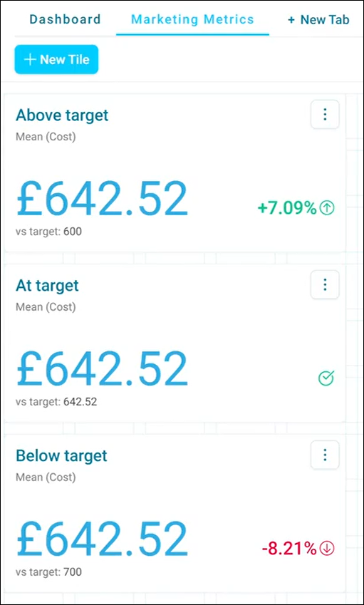Click the -8.21% change indicator
The width and height of the screenshot is (364, 605).
[289, 548]
